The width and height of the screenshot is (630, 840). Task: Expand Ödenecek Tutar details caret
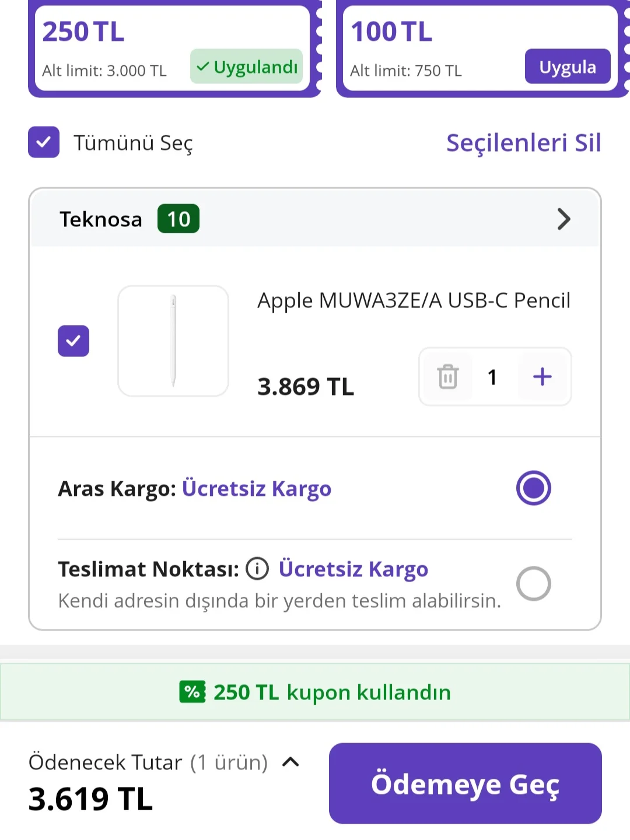(290, 762)
